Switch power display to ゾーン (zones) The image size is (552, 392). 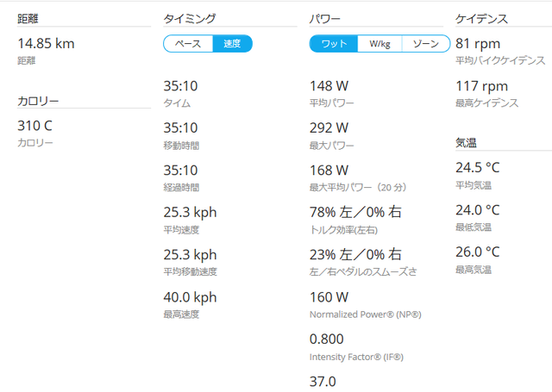[426, 44]
